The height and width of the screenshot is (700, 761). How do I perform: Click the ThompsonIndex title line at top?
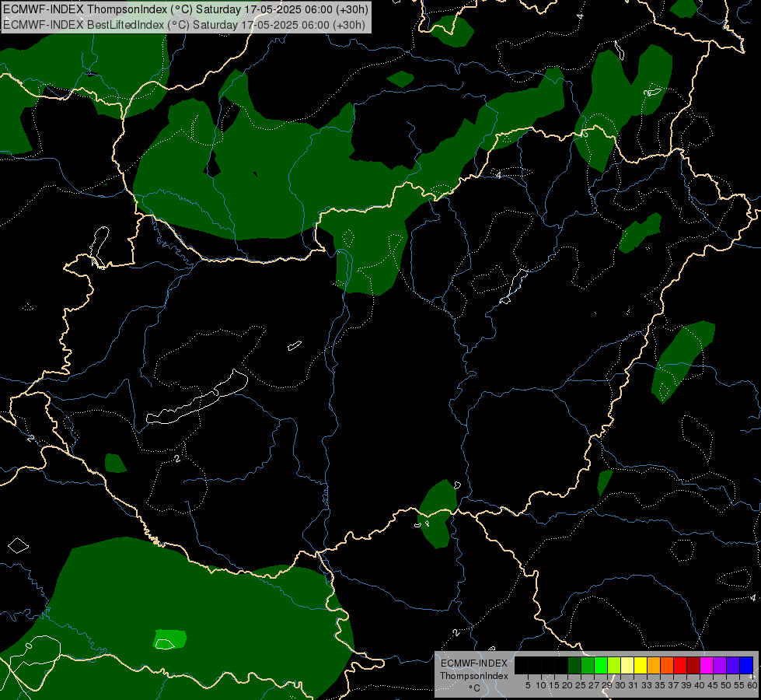click(185, 9)
